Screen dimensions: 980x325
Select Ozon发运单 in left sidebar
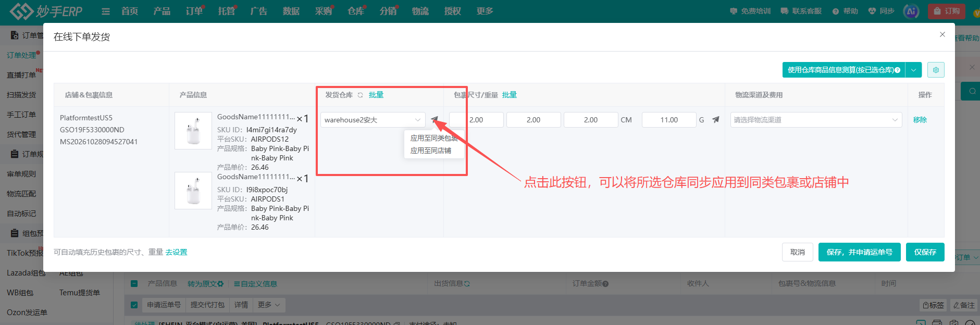[27, 312]
